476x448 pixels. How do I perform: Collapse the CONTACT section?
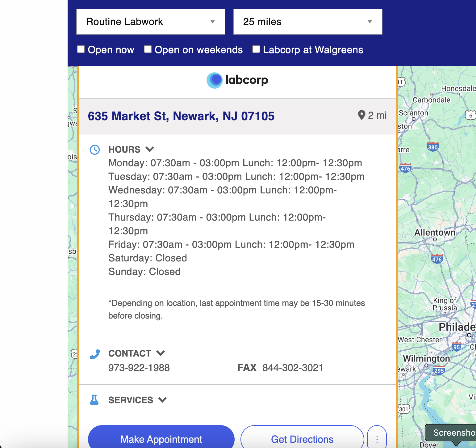161,353
